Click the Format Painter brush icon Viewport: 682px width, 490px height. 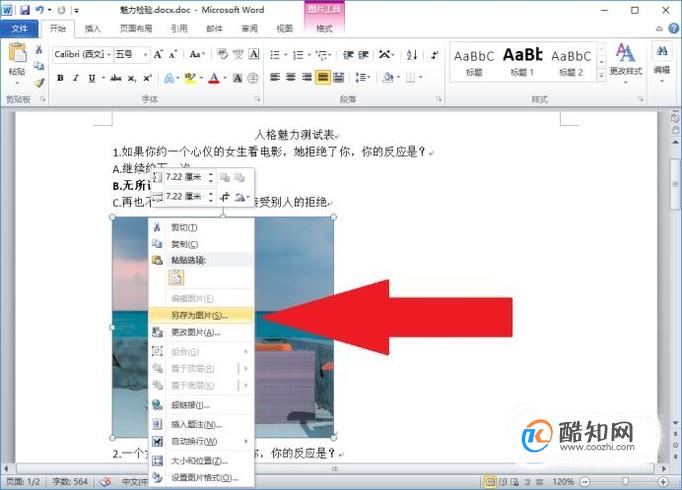39,82
